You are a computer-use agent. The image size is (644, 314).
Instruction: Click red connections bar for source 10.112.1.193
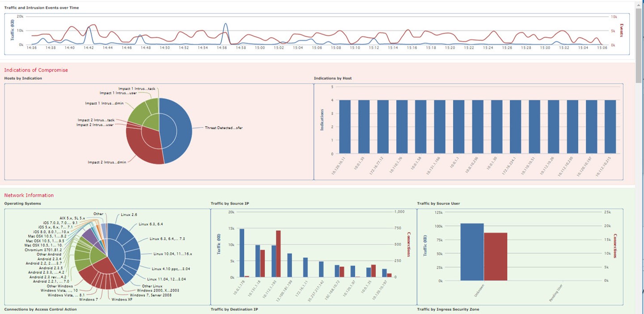278,254
